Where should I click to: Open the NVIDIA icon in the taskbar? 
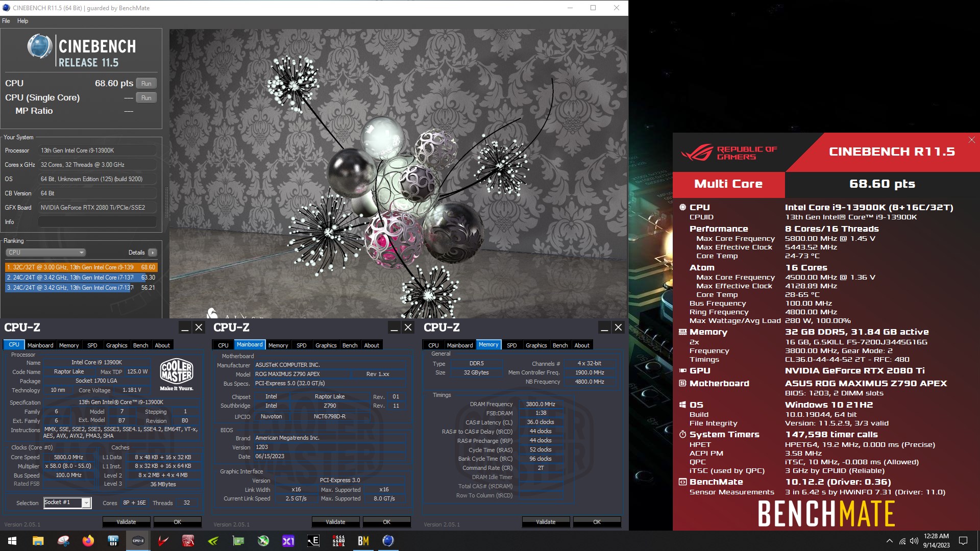point(213,541)
